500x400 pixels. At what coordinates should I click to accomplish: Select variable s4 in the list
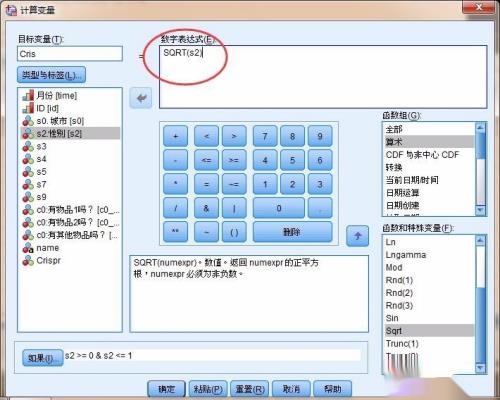(x=70, y=159)
